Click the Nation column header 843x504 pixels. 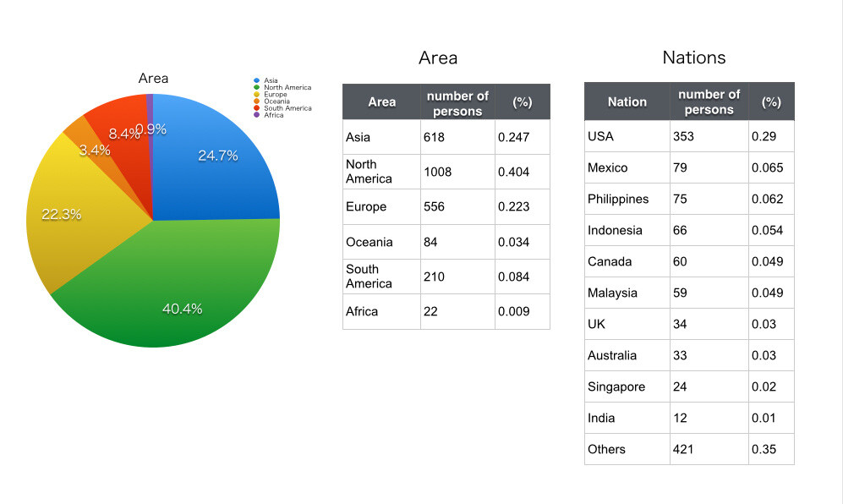[x=626, y=101]
